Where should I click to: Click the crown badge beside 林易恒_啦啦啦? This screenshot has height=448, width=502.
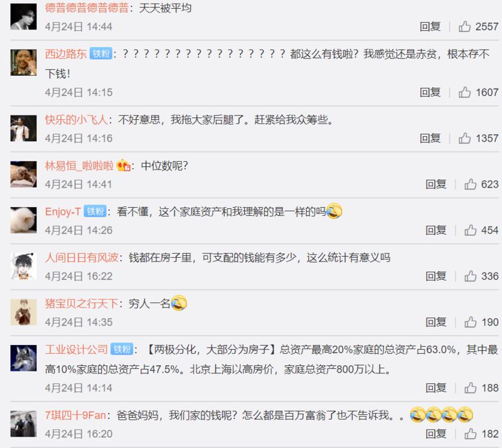pos(123,166)
